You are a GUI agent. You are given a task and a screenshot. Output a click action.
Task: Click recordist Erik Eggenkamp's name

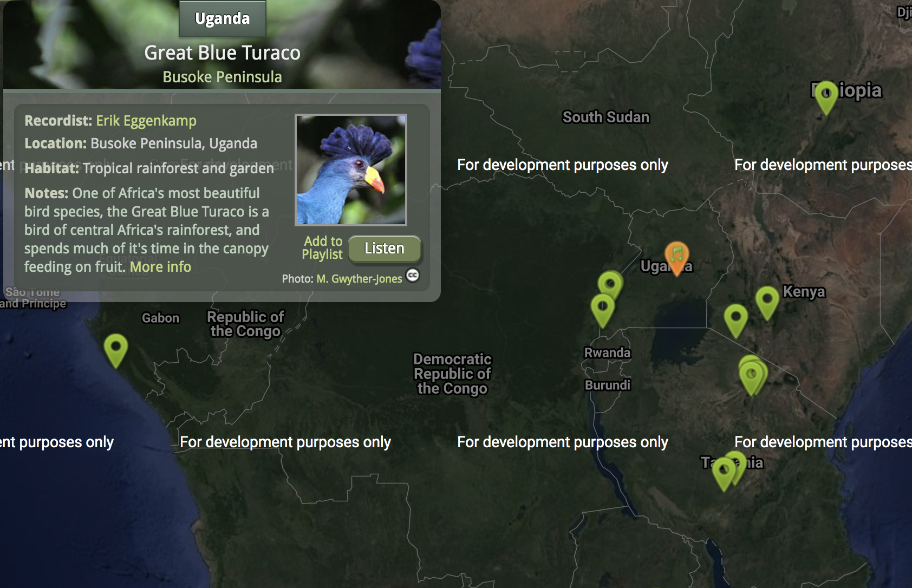146,120
